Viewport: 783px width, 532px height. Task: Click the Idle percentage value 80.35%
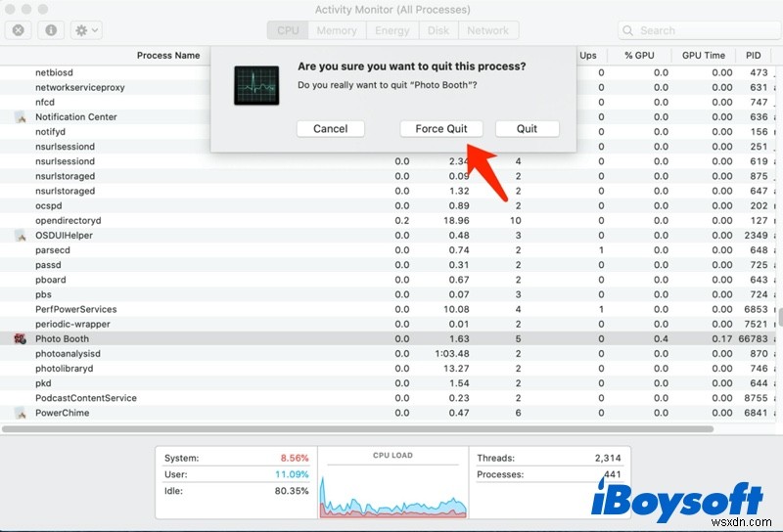[x=292, y=491]
